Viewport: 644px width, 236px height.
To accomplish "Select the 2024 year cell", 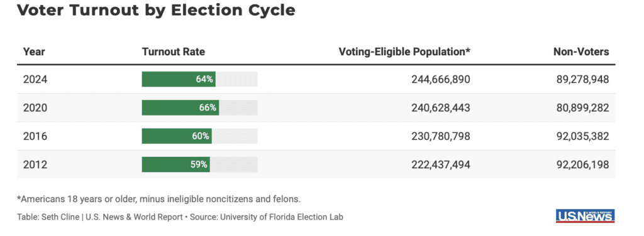I will 35,80.
